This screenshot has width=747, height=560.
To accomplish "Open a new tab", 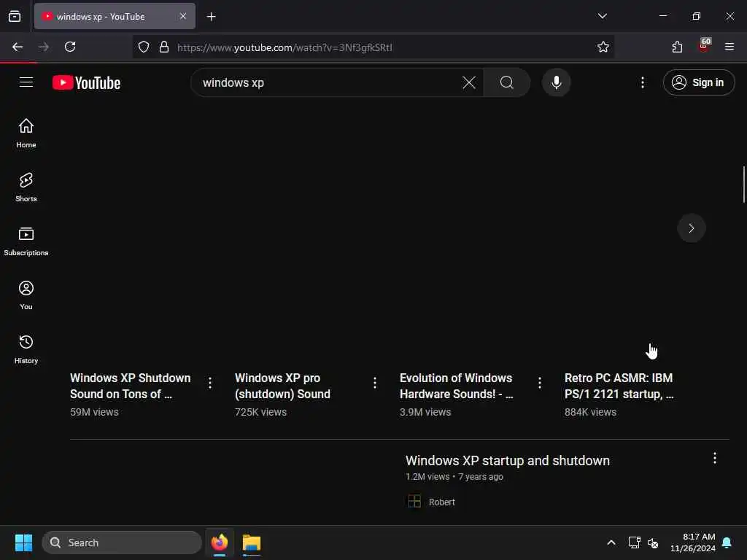I will (211, 17).
